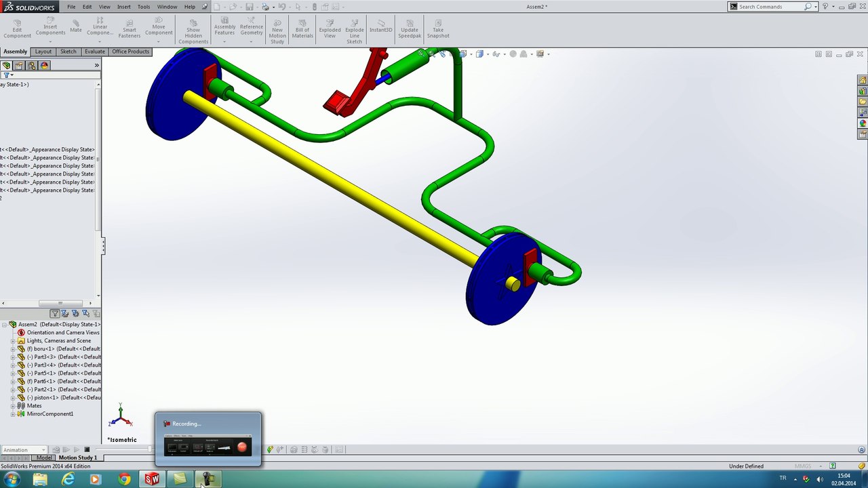
Task: Click the motion study Stop button
Action: (87, 449)
